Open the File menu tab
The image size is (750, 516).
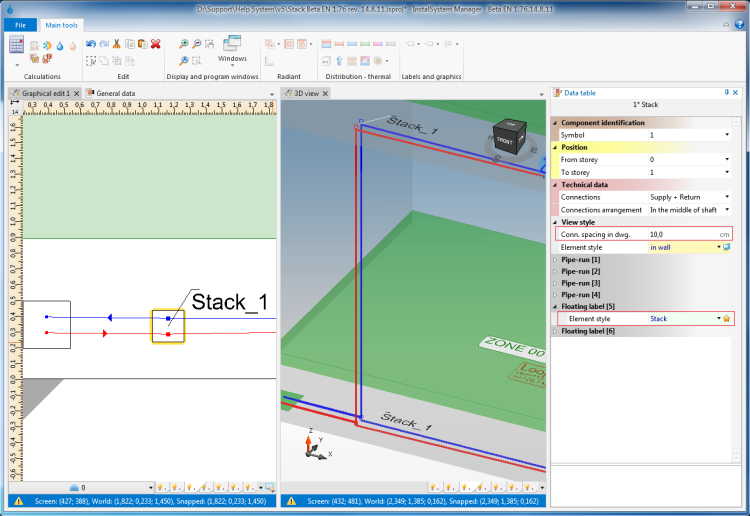[20, 25]
